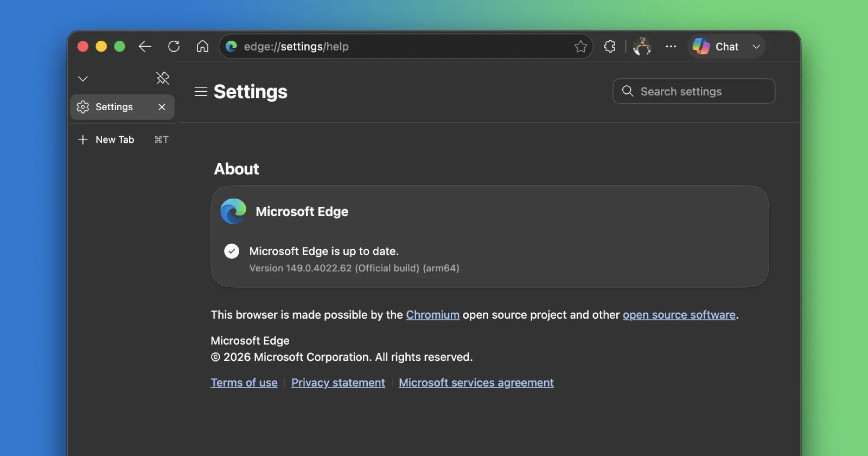868x456 pixels.
Task: Open the Extensions puzzle icon
Action: tap(610, 47)
